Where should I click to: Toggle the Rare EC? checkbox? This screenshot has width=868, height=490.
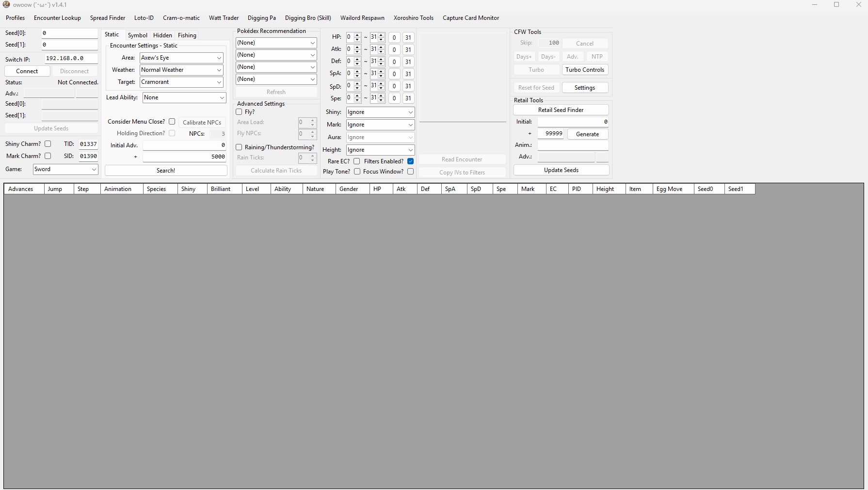(357, 161)
